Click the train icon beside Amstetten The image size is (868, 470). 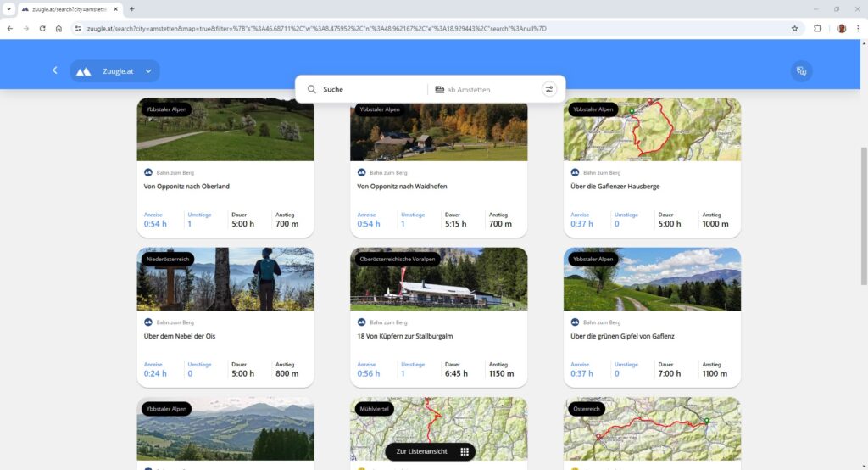click(440, 90)
